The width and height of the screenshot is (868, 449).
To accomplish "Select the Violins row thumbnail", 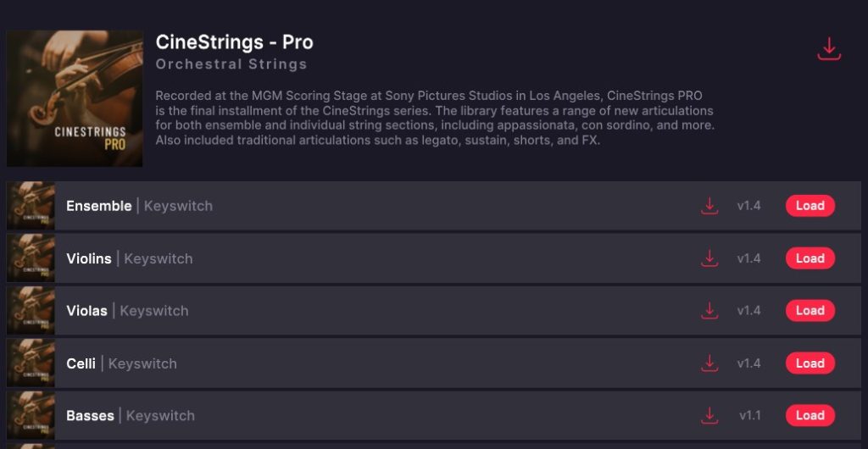I will pos(31,258).
